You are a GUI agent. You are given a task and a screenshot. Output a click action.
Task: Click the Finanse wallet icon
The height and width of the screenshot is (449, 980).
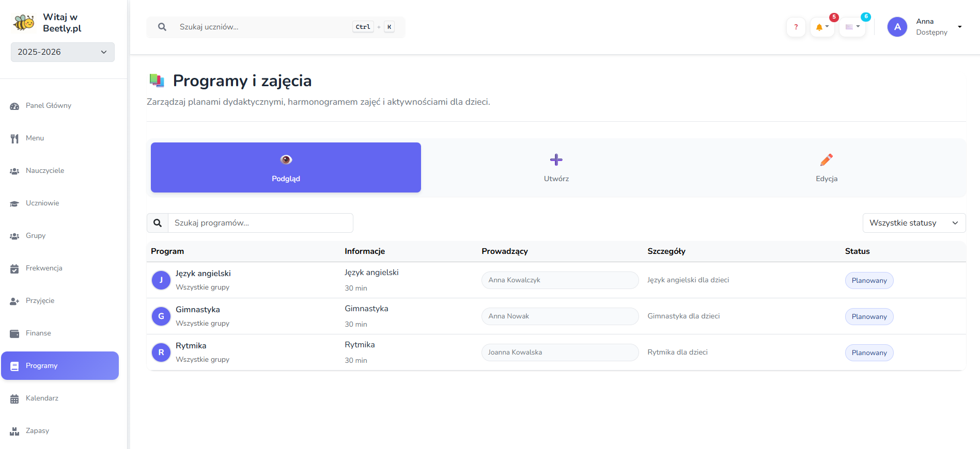coord(14,333)
